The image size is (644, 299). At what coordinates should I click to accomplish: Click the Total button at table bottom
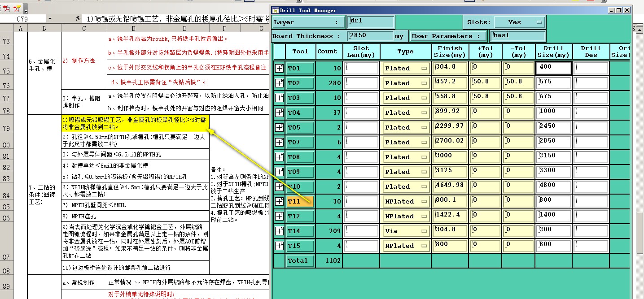pyautogui.click(x=300, y=261)
